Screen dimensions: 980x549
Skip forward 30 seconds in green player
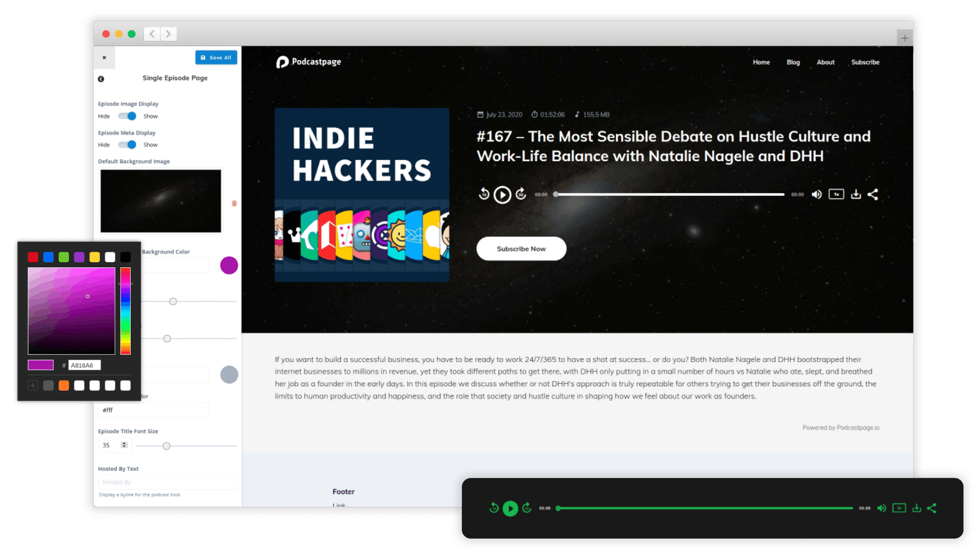click(x=527, y=508)
